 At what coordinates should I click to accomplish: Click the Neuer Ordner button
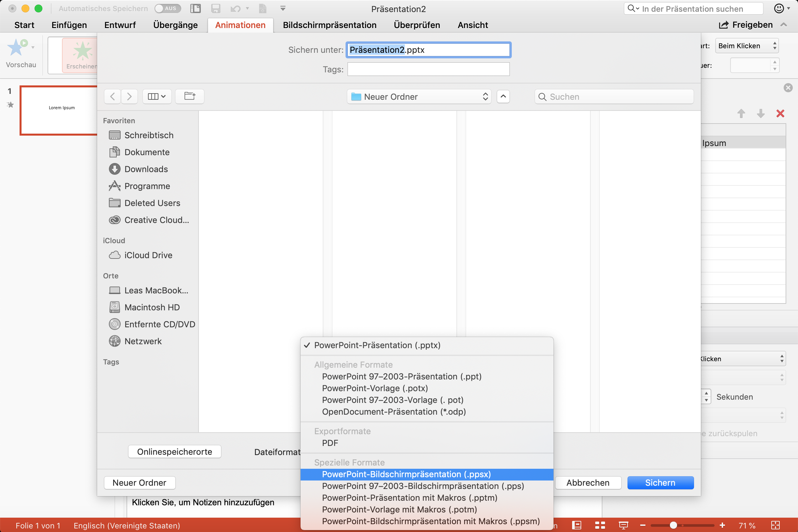point(140,483)
